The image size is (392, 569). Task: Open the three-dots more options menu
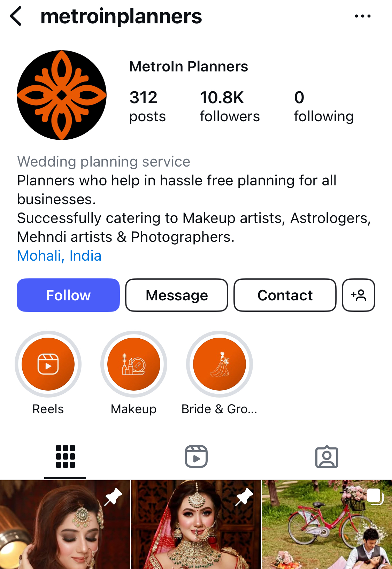pos(362,16)
